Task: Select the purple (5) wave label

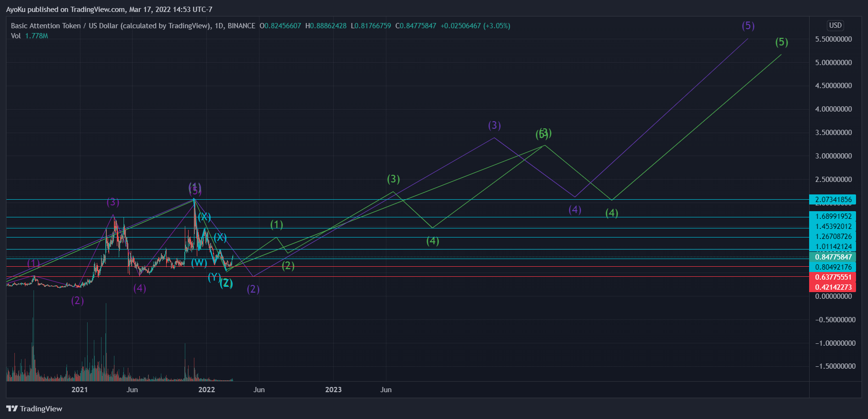Action: click(748, 26)
